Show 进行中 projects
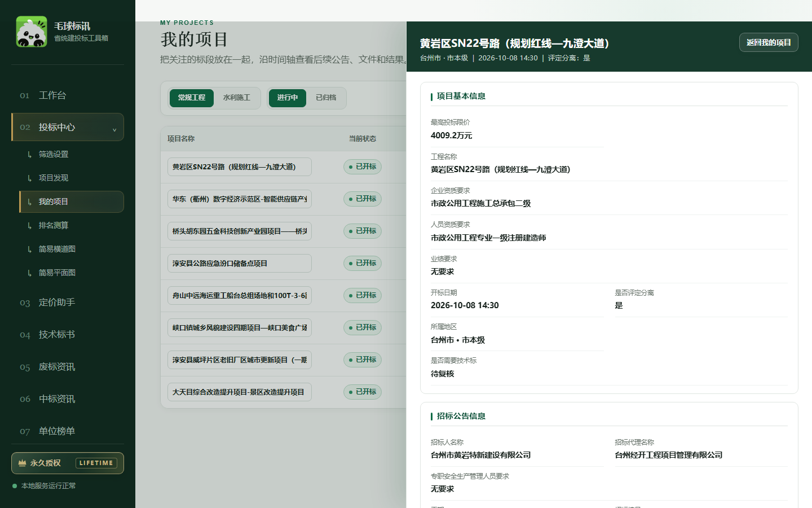812x508 pixels. (287, 98)
